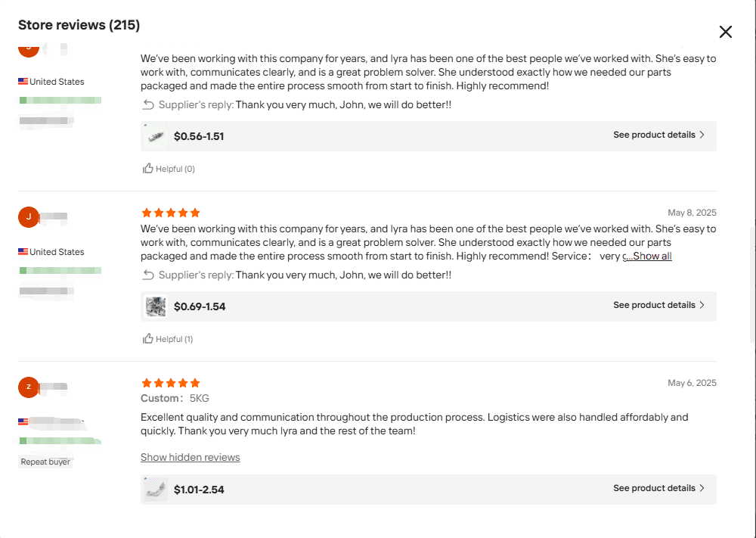Click the chevron beside $0.69-1.54 product details
Screen dimensions: 756x538
(x=702, y=305)
